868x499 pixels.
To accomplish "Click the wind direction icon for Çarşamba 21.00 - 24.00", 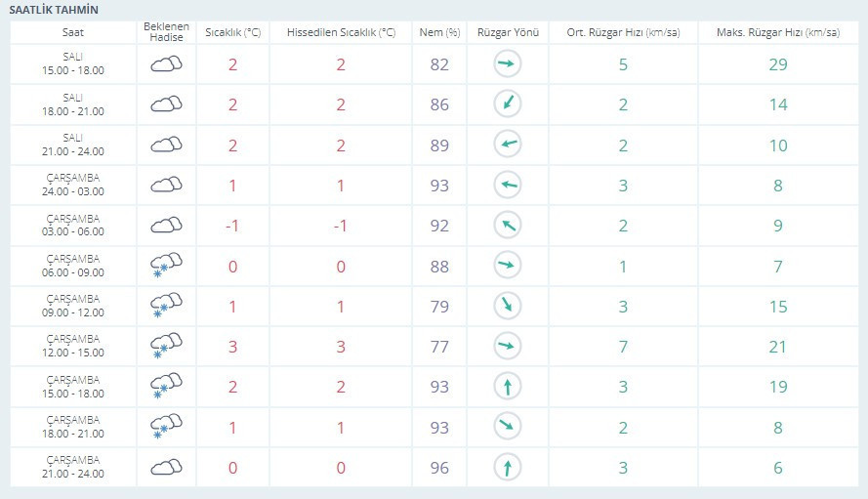I will (507, 468).
